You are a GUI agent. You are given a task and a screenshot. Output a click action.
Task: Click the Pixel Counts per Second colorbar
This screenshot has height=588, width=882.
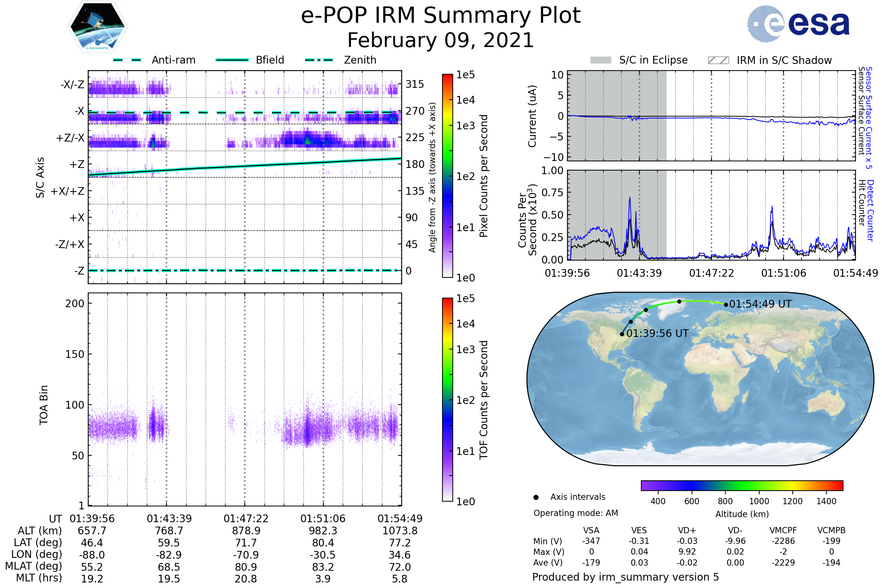[447, 176]
